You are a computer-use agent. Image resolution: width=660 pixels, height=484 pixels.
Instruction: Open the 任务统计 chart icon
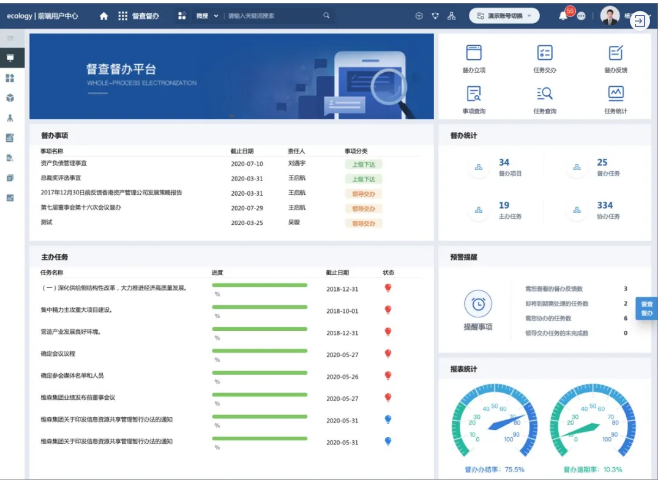[616, 94]
